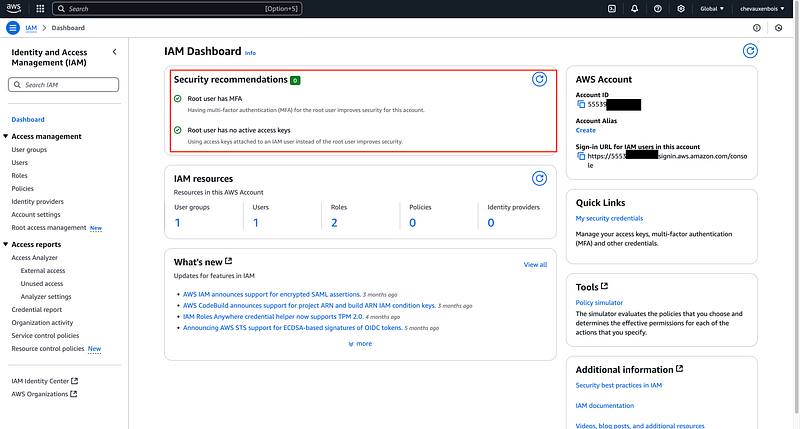Collapse the Access management section
Image resolution: width=800 pixels, height=429 pixels.
tap(6, 136)
